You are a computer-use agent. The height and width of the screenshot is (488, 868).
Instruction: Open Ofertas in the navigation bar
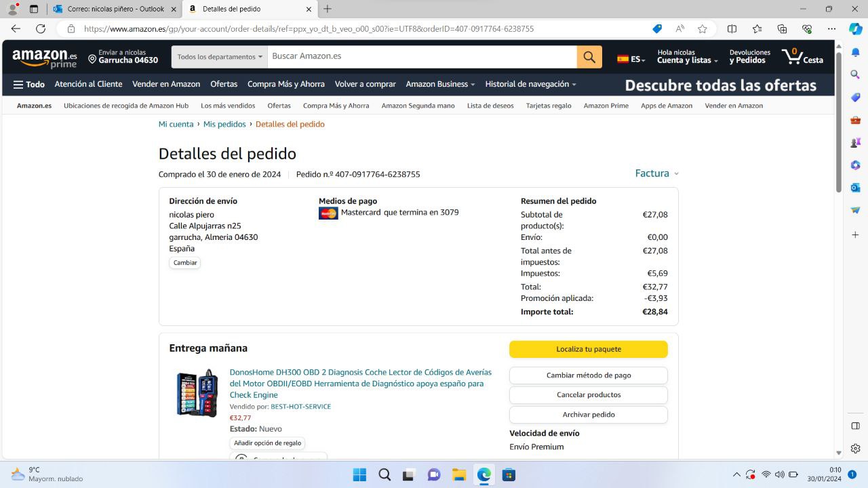224,85
